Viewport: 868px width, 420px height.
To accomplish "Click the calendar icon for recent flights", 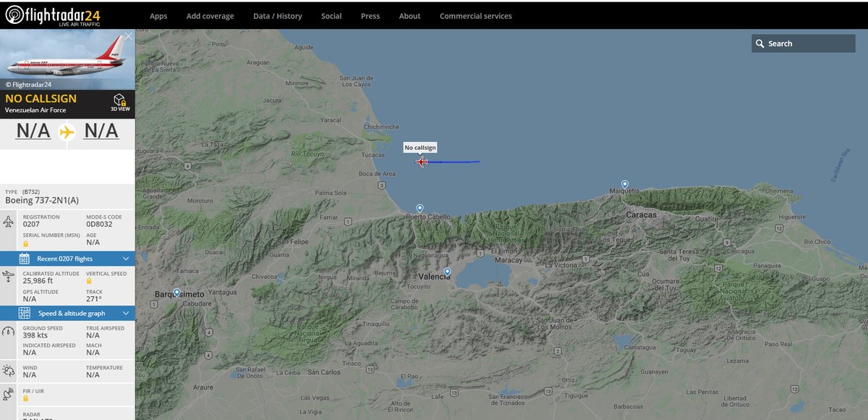I will pos(24,259).
